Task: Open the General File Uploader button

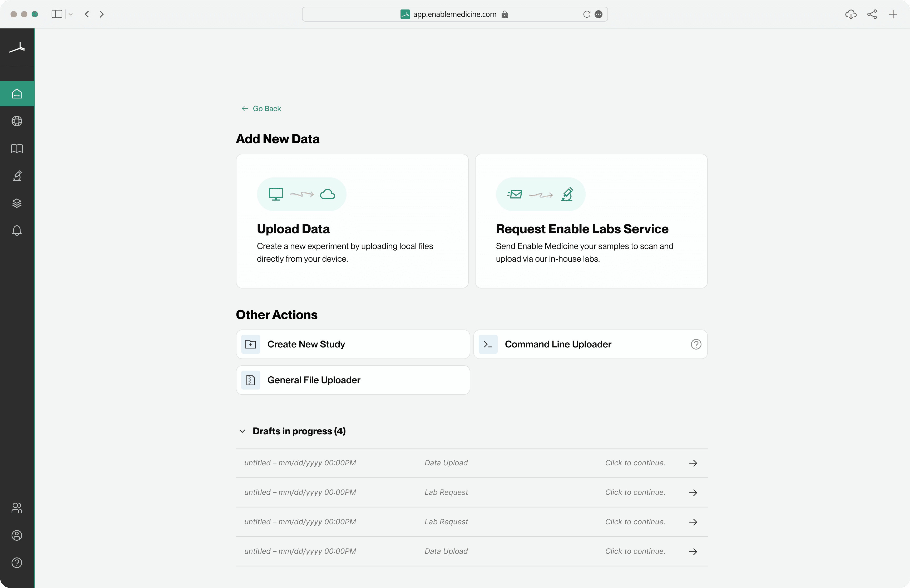Action: pyautogui.click(x=353, y=380)
